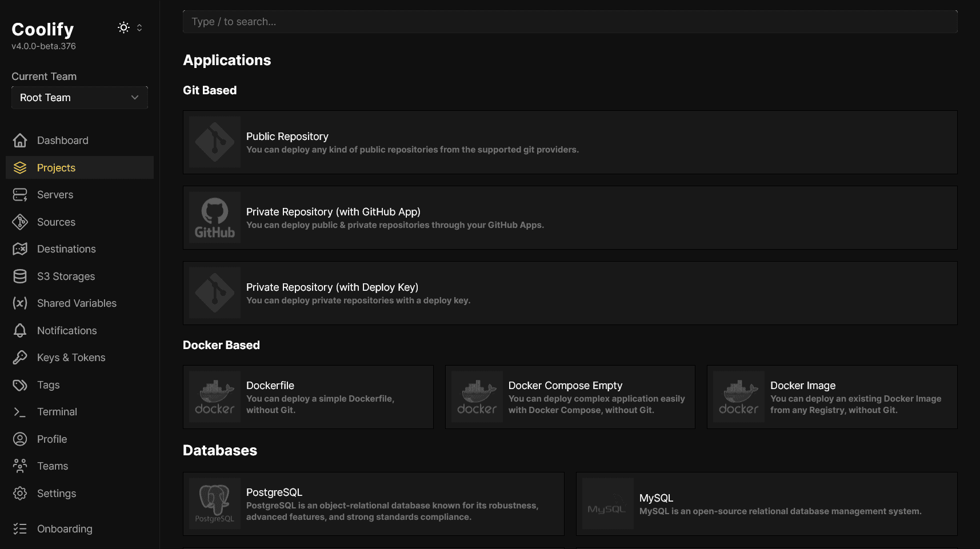Toggle the light/dark theme sun icon

coord(123,27)
